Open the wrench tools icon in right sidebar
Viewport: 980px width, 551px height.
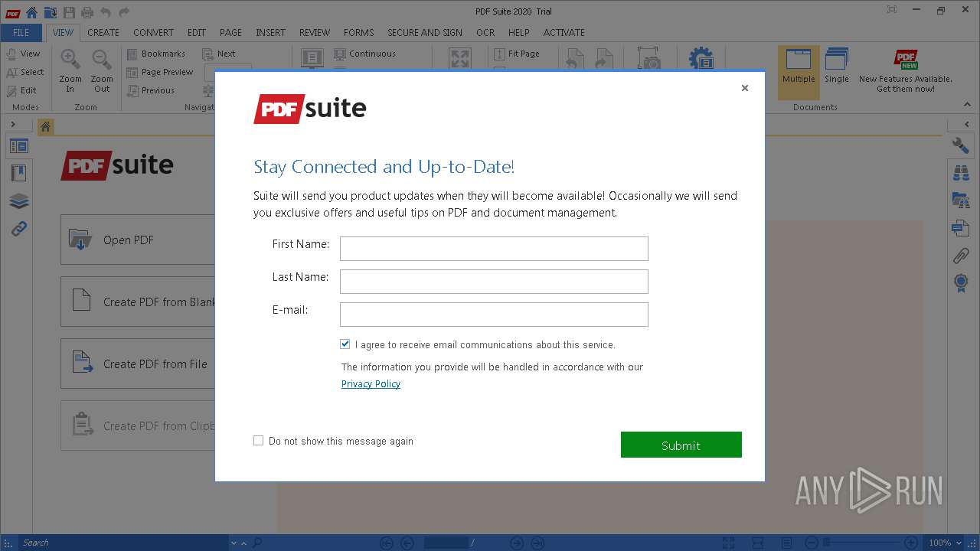pyautogui.click(x=961, y=145)
